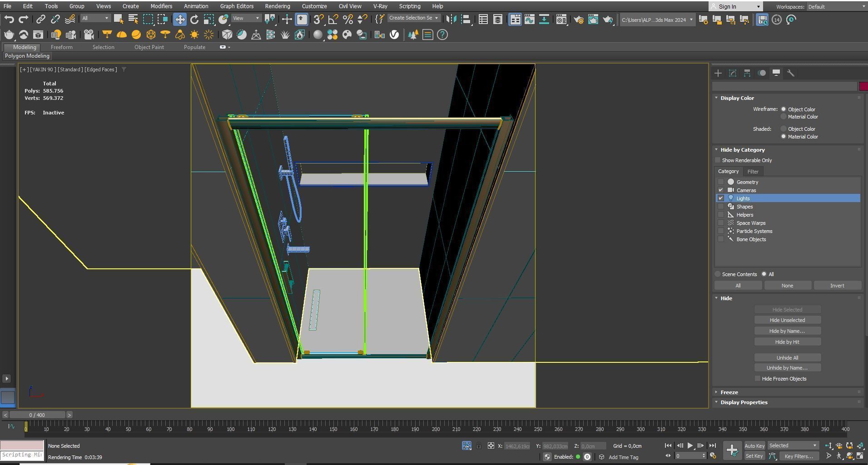Toggle the Percent Snap icon

click(x=347, y=20)
